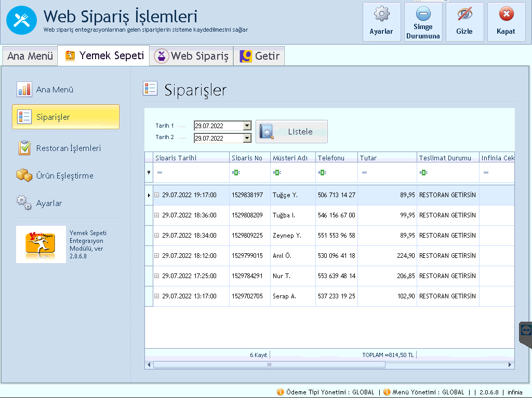Viewport: 532px width, 398px height.
Task: Select Siparişler in the sidebar
Action: coord(65,117)
